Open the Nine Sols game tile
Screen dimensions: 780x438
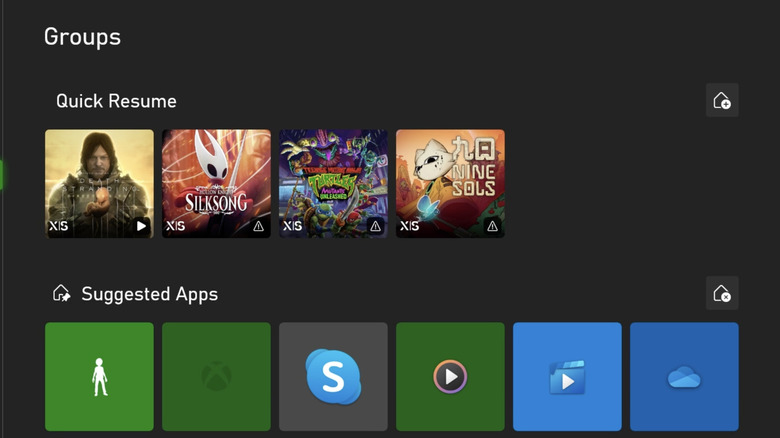click(450, 184)
